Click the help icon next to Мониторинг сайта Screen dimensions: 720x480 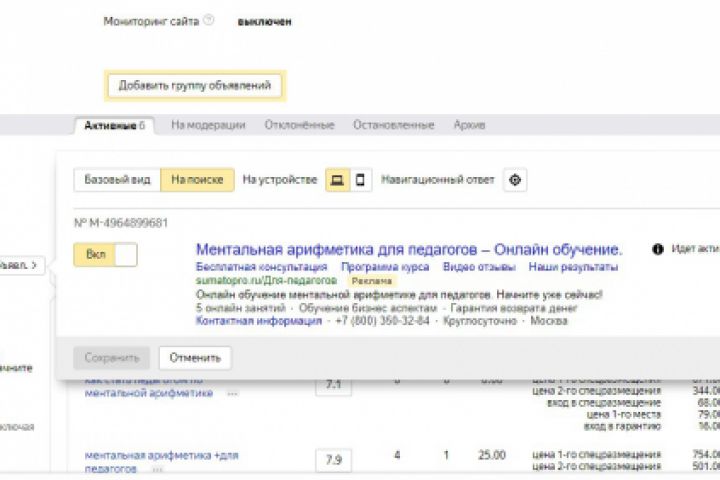tap(209, 20)
